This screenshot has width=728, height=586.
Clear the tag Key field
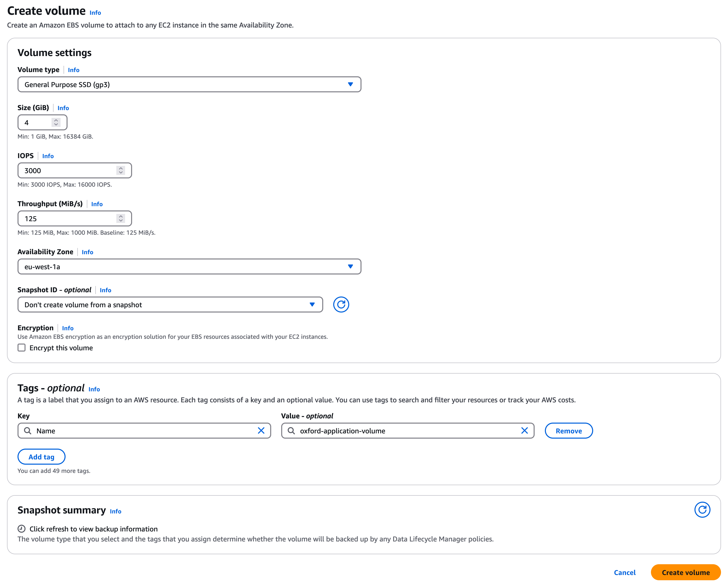click(x=261, y=431)
